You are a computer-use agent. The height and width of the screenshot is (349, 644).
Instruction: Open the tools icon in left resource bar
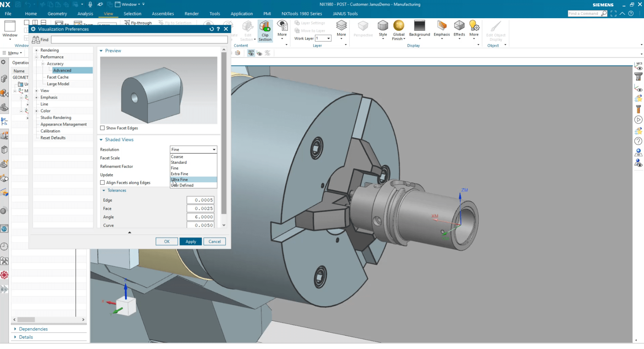coord(4,261)
